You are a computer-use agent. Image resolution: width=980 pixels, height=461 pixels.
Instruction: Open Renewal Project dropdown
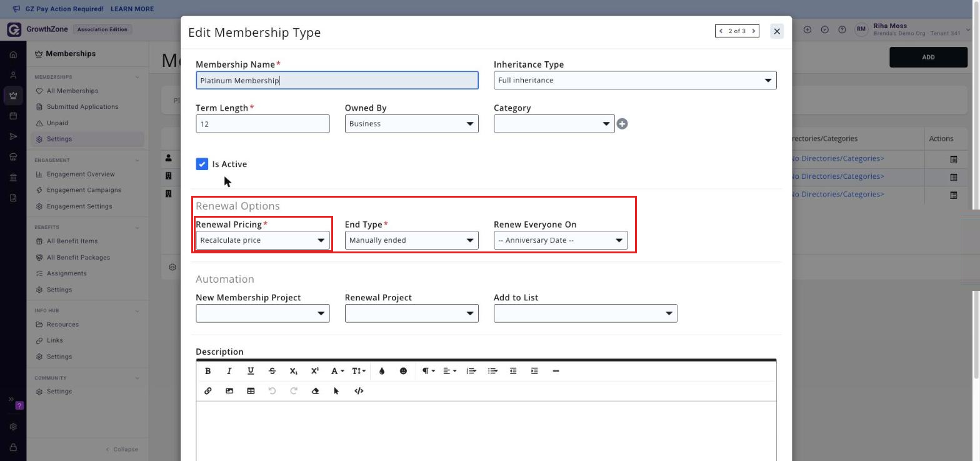(411, 313)
